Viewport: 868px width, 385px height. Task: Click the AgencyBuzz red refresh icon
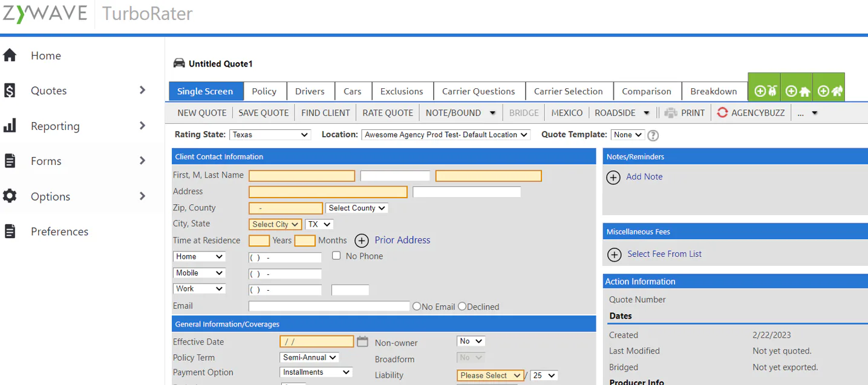click(722, 112)
